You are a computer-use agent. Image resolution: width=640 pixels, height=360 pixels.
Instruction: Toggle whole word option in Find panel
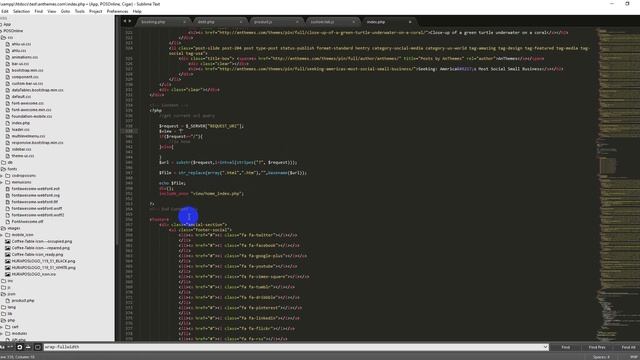pos(10,347)
